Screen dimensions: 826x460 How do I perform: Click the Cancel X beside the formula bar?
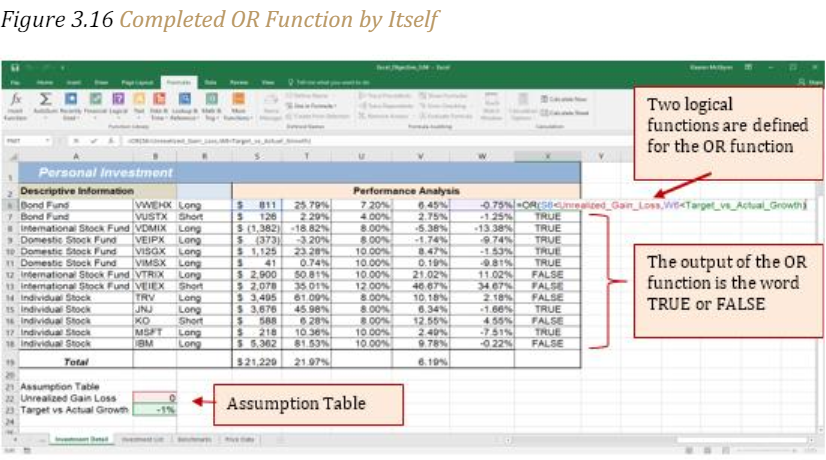coord(76,141)
